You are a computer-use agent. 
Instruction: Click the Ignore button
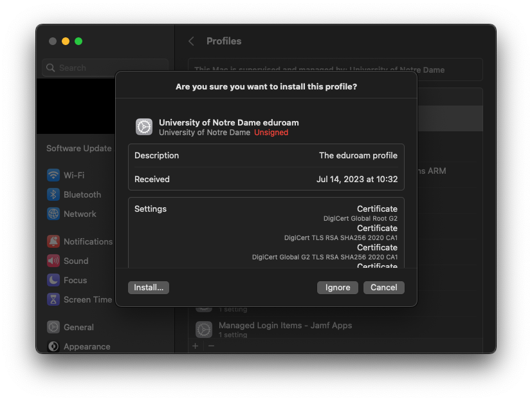pos(337,288)
